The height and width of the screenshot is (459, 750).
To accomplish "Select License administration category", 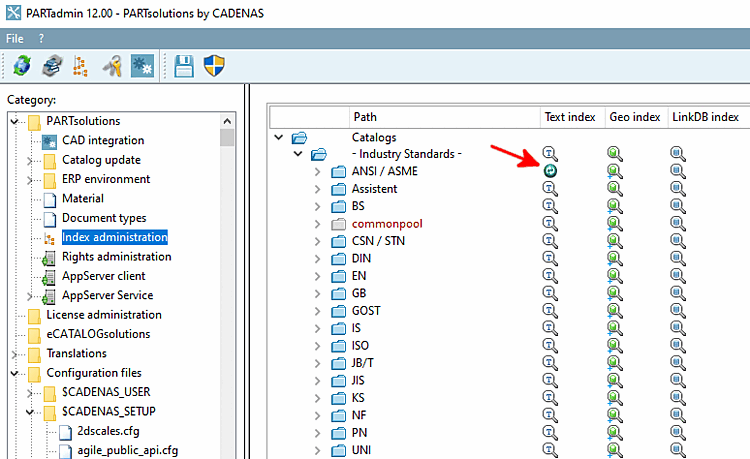I will pyautogui.click(x=104, y=315).
